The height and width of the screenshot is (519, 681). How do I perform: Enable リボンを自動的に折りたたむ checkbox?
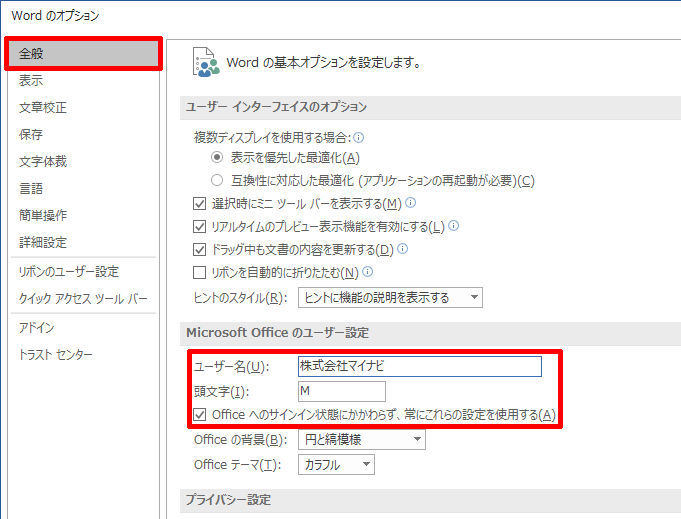pyautogui.click(x=199, y=273)
